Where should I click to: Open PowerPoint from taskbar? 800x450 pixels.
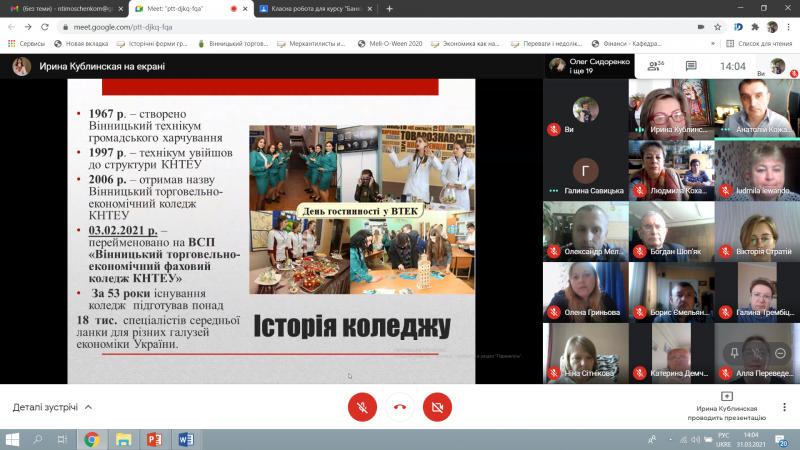[155, 439]
